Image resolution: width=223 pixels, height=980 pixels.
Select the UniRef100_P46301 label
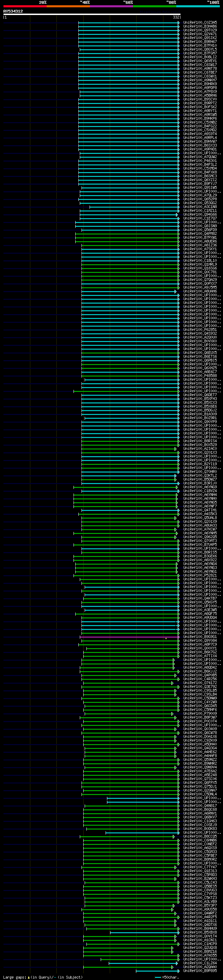click(x=200, y=161)
